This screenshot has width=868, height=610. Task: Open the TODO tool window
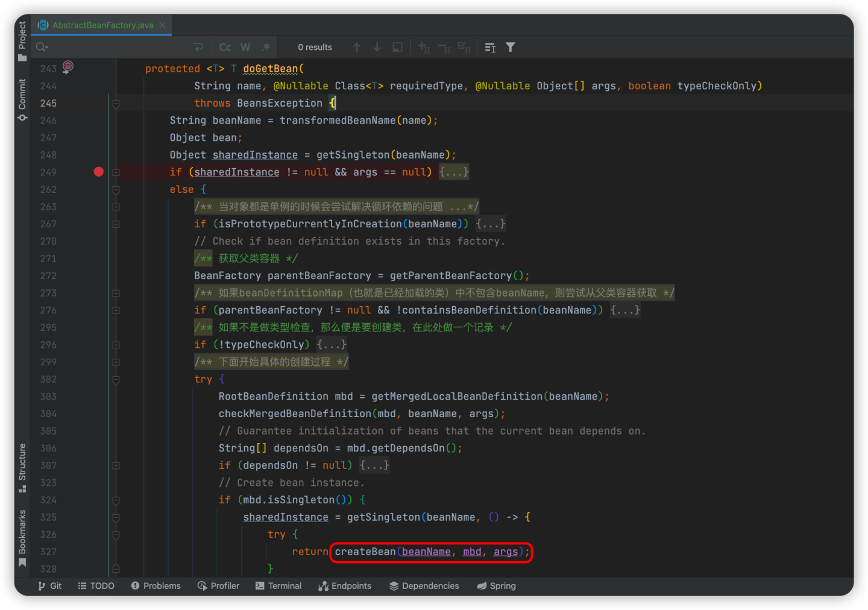pyautogui.click(x=96, y=586)
